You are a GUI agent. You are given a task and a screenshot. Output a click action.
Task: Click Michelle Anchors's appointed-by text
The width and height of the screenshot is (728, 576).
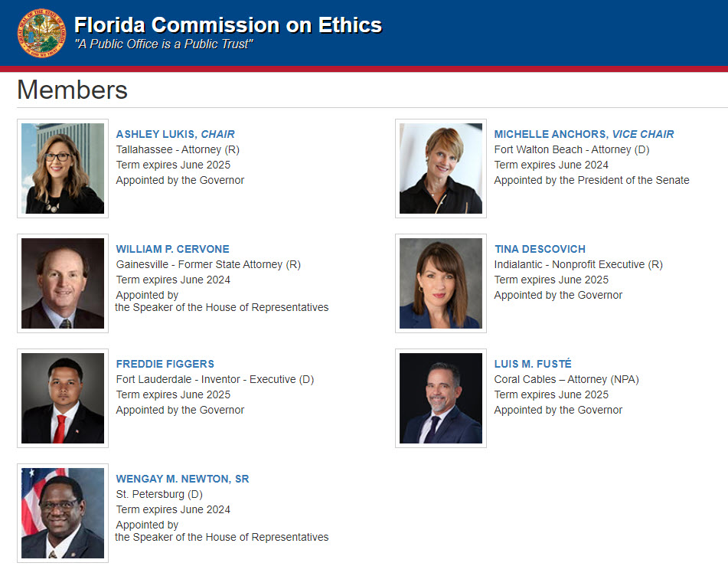click(x=591, y=180)
